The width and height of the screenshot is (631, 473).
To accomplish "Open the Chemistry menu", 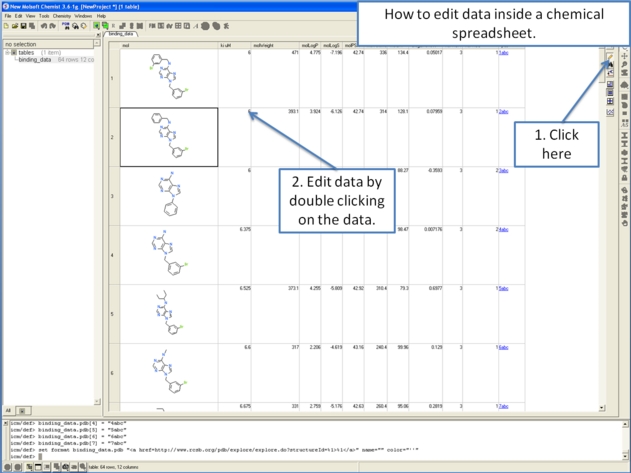I will [x=61, y=16].
